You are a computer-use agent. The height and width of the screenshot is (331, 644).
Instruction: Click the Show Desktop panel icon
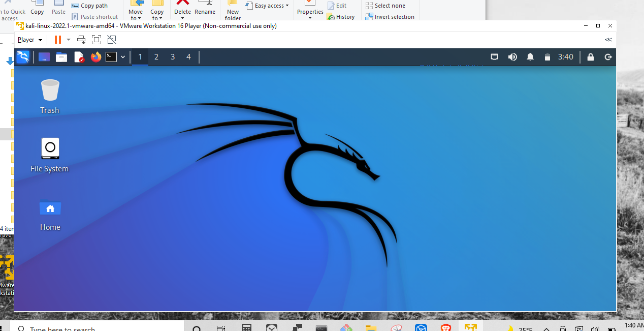[44, 57]
